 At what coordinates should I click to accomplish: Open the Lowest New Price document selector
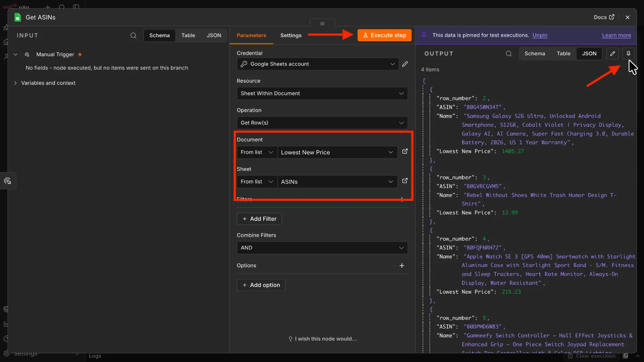point(337,152)
